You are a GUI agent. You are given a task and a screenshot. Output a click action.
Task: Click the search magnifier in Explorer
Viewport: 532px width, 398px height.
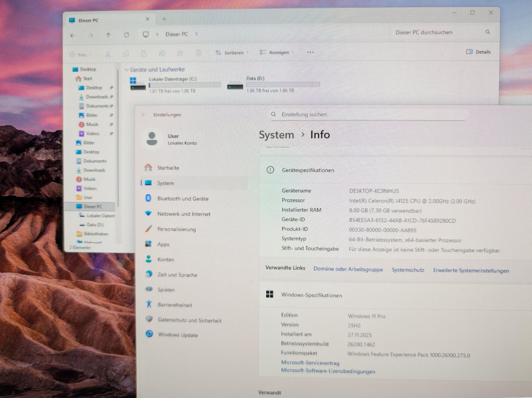[x=488, y=32]
